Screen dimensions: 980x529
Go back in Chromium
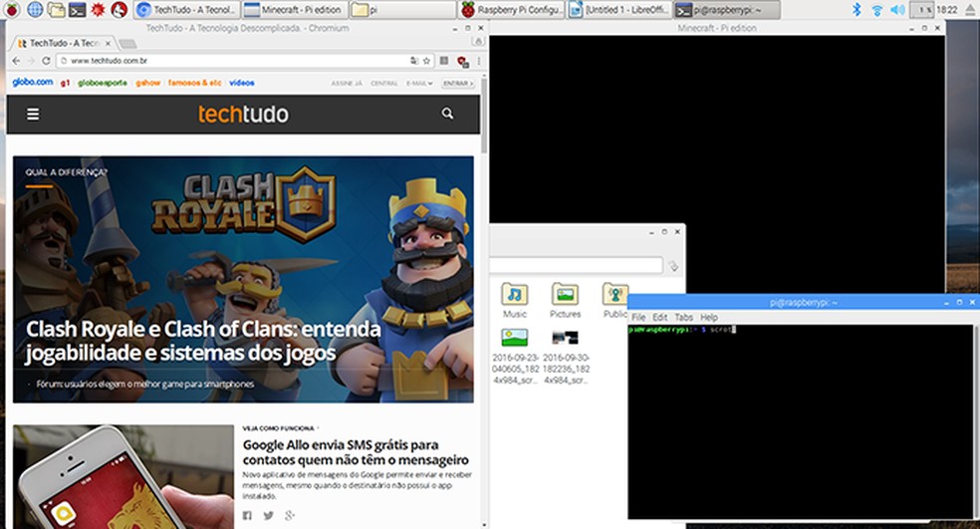(x=16, y=61)
